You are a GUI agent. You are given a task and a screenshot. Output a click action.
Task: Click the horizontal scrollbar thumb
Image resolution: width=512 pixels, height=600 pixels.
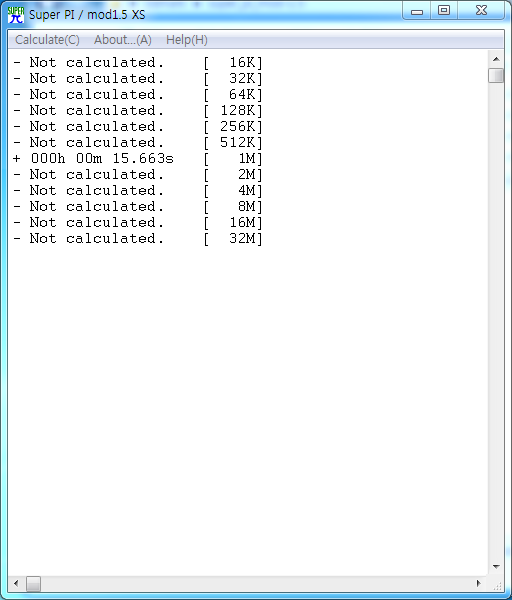(x=33, y=584)
